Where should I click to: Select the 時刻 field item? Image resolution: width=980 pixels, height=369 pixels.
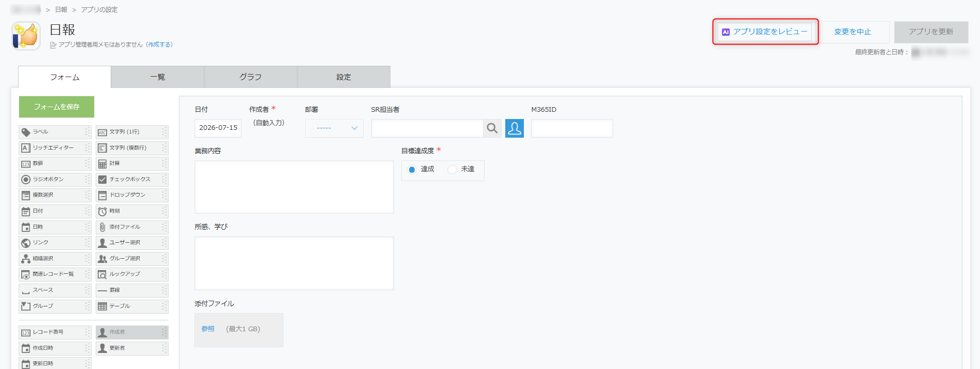coord(132,211)
